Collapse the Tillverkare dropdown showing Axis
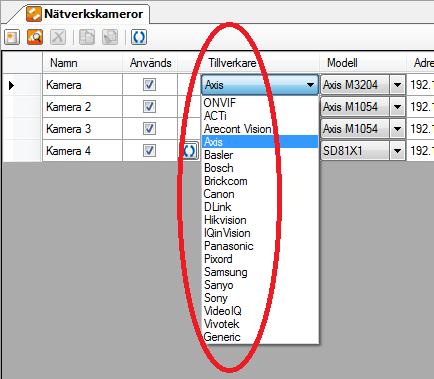This screenshot has width=434, height=379. [x=310, y=85]
